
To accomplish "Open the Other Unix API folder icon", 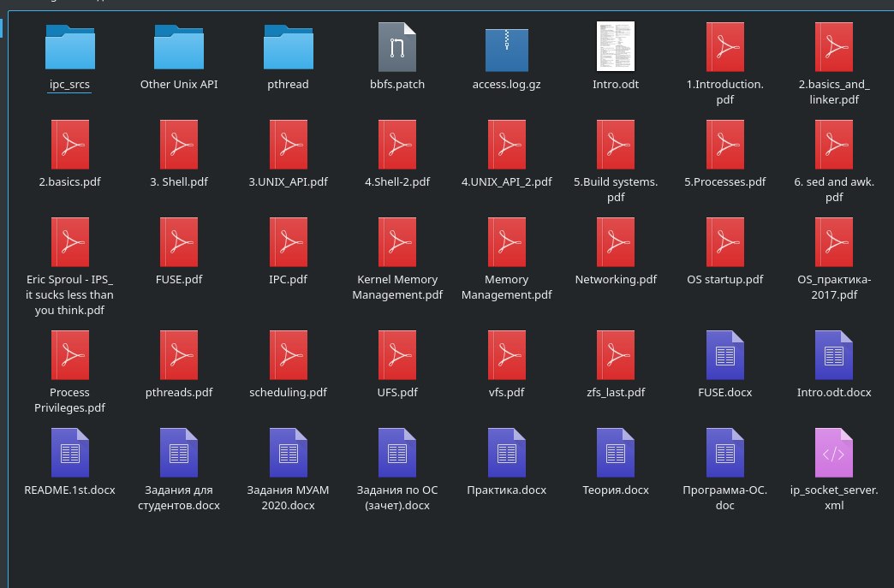I will pos(179,47).
